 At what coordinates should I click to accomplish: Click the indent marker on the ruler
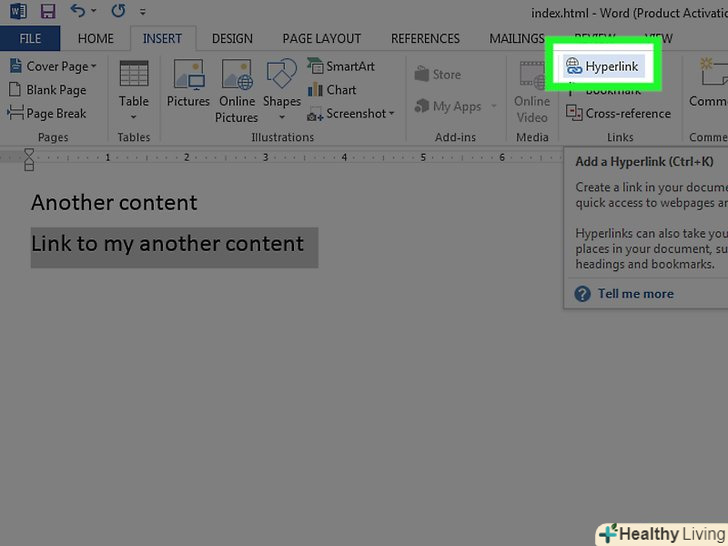[x=29, y=158]
